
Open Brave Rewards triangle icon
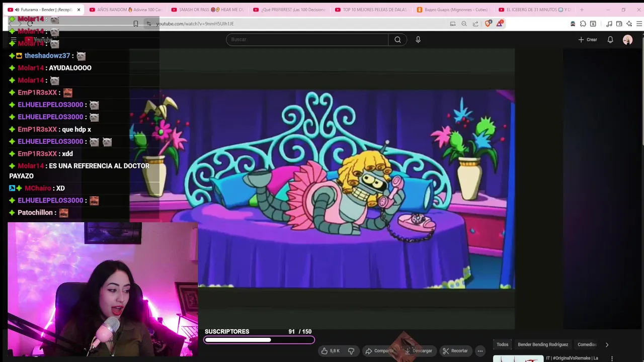(x=499, y=24)
